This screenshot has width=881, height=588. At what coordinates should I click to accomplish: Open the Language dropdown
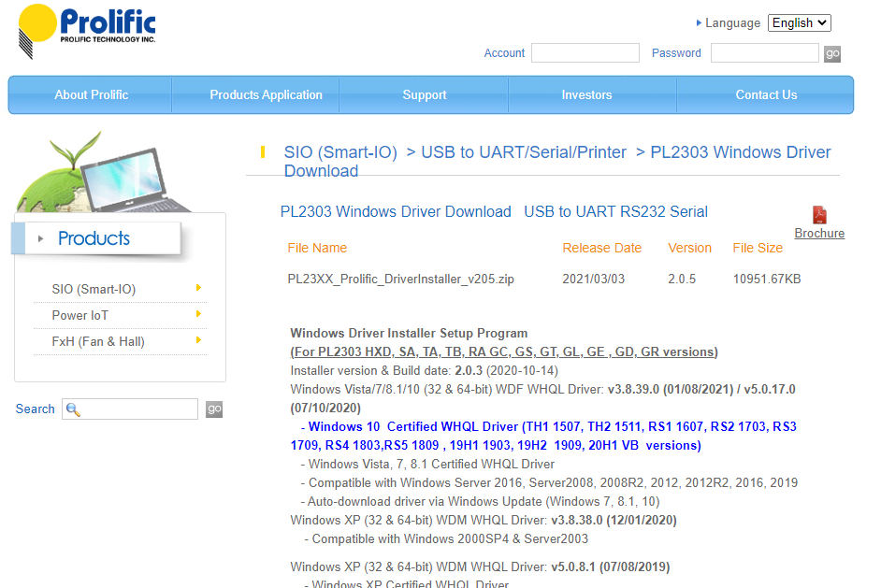[x=799, y=23]
